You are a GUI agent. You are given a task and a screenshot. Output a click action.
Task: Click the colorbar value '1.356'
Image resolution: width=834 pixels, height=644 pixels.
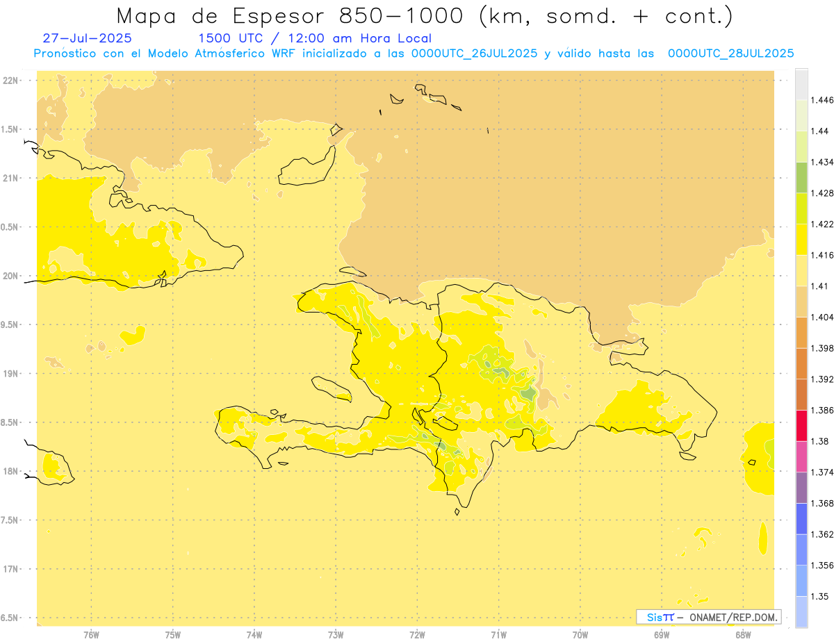coord(824,565)
